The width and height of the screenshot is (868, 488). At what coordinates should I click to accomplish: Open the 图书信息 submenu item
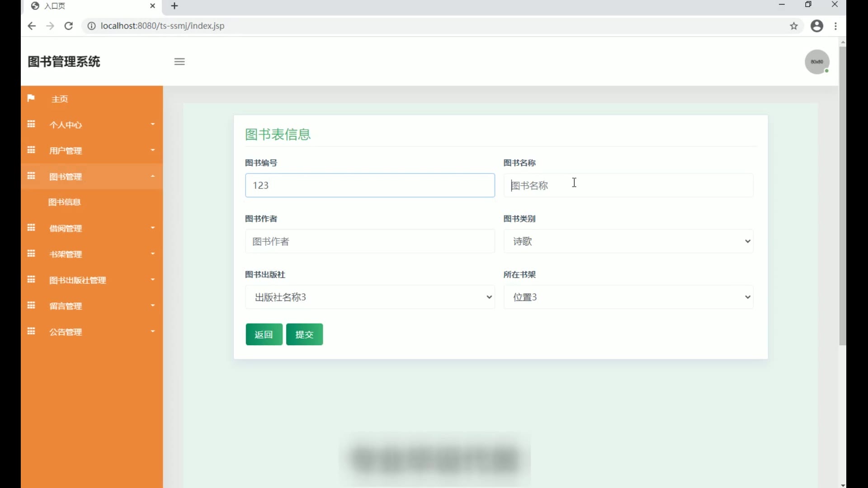coord(65,202)
